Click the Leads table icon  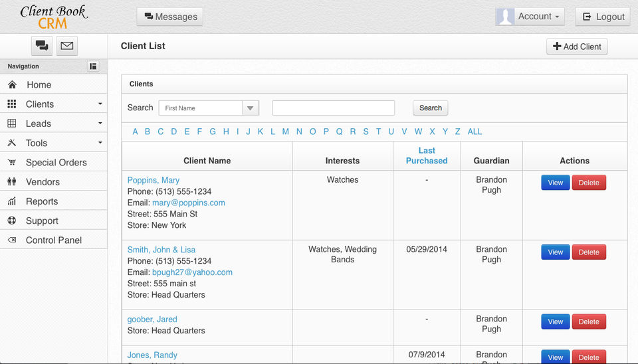coord(12,124)
